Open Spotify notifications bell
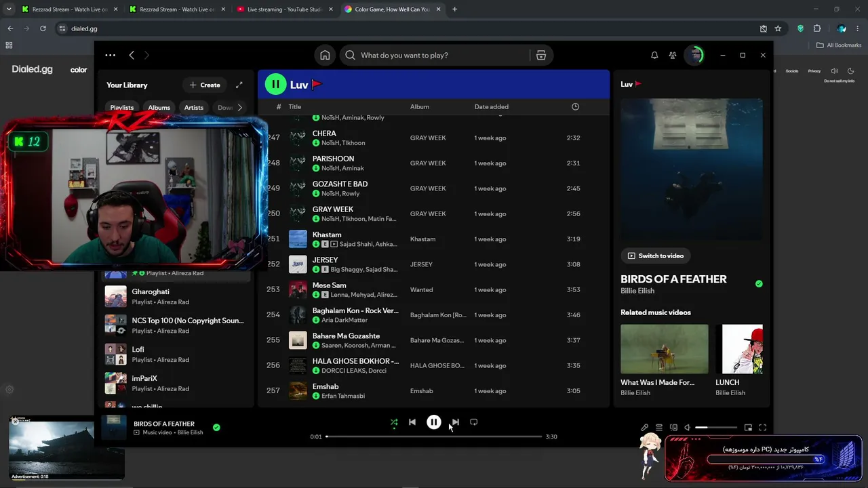Viewport: 868px width, 488px height. (x=654, y=56)
